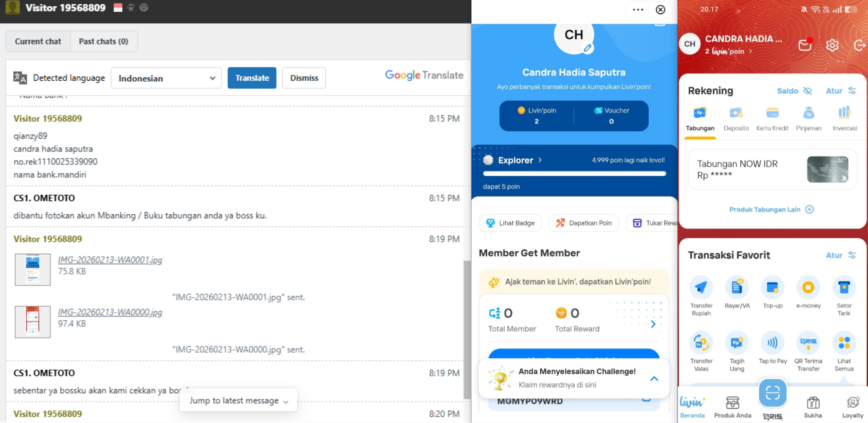
Task: Tap the Tagih Uang icon
Action: [x=737, y=343]
